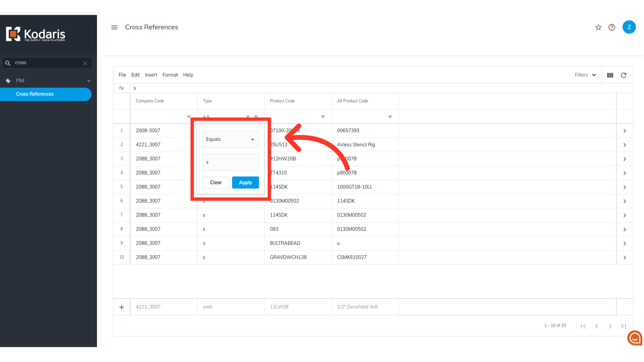Click the columns layout icon
This screenshot has width=644, height=362.
pos(610,75)
